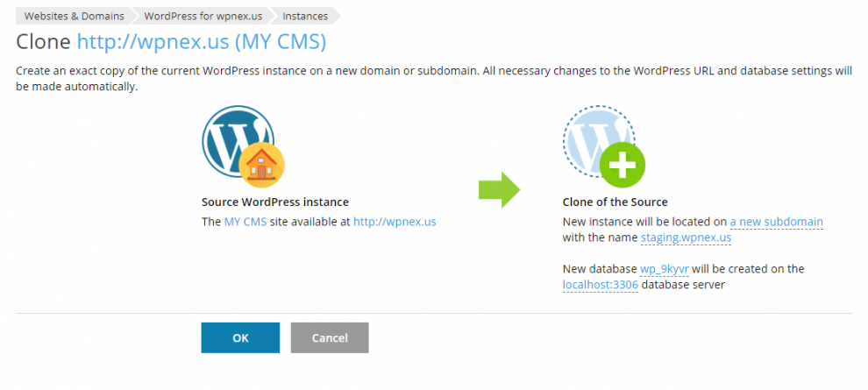
Task: Click the green plus badge icon
Action: 623,166
